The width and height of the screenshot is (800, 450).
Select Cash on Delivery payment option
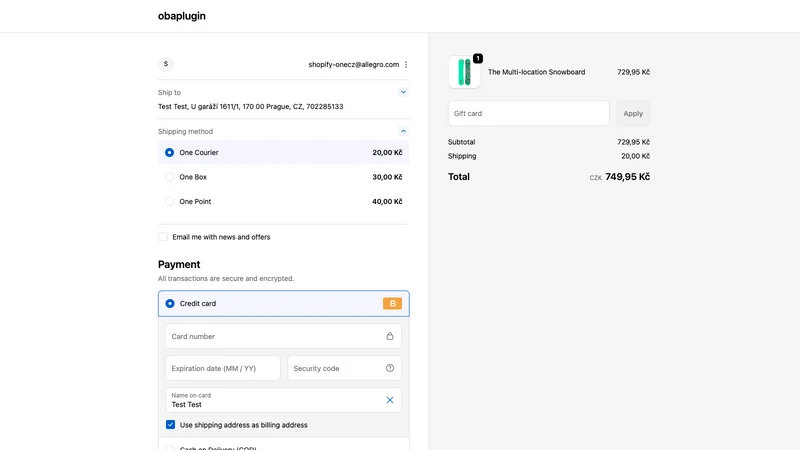pyautogui.click(x=170, y=447)
